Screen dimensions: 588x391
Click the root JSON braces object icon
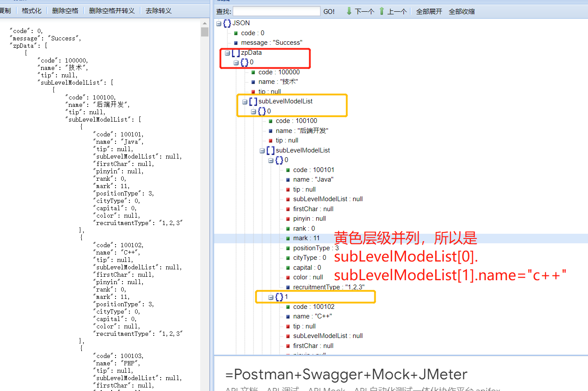point(227,23)
